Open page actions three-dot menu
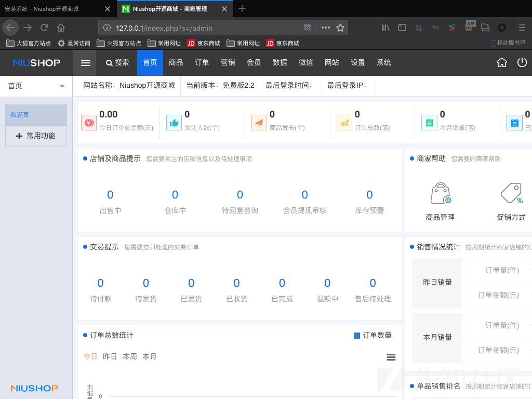Screen dimensions: 532x399 coord(325,28)
